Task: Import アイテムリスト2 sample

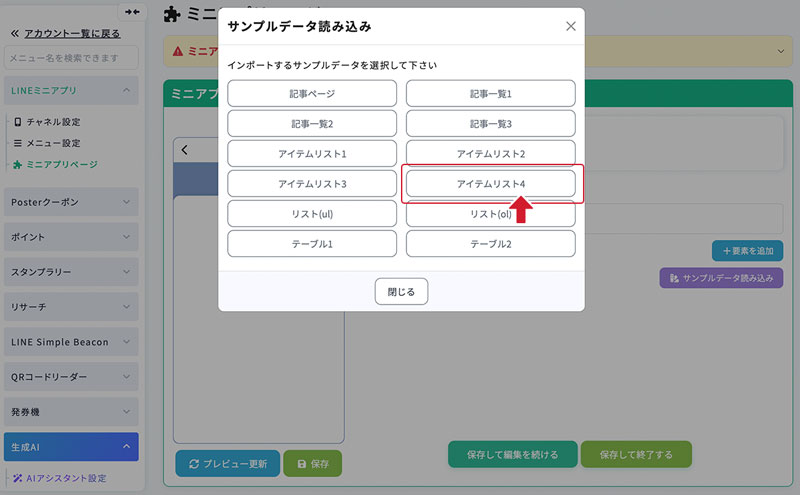Action: pos(490,154)
